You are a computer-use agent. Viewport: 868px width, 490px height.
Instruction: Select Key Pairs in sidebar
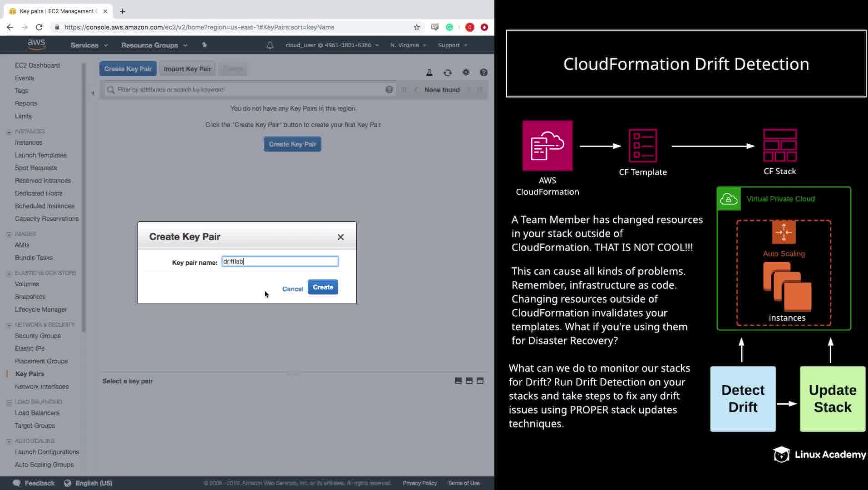click(x=30, y=374)
